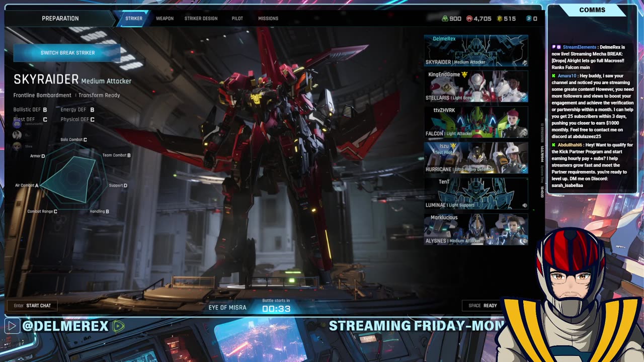
Task: Click the status icon on the Skyraider card
Action: pos(525,62)
